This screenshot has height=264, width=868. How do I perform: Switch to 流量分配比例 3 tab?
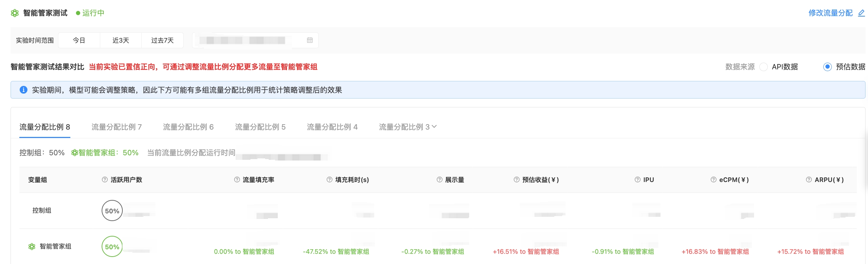point(404,127)
